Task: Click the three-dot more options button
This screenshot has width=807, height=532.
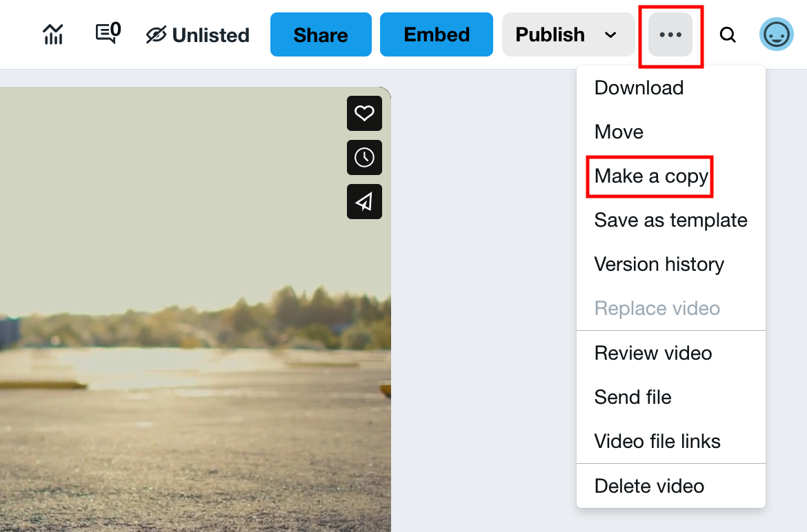Action: tap(670, 34)
